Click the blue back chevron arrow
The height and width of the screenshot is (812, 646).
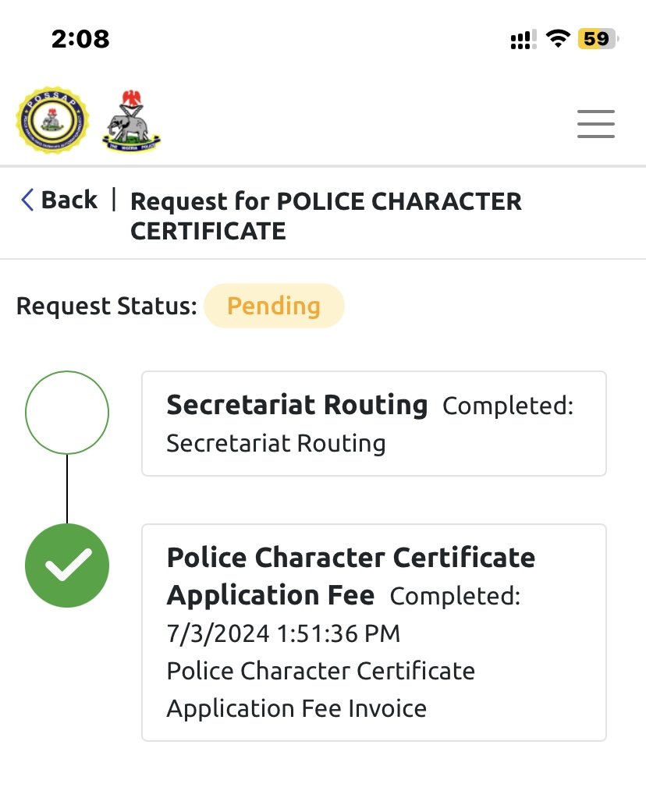pyautogui.click(x=27, y=200)
